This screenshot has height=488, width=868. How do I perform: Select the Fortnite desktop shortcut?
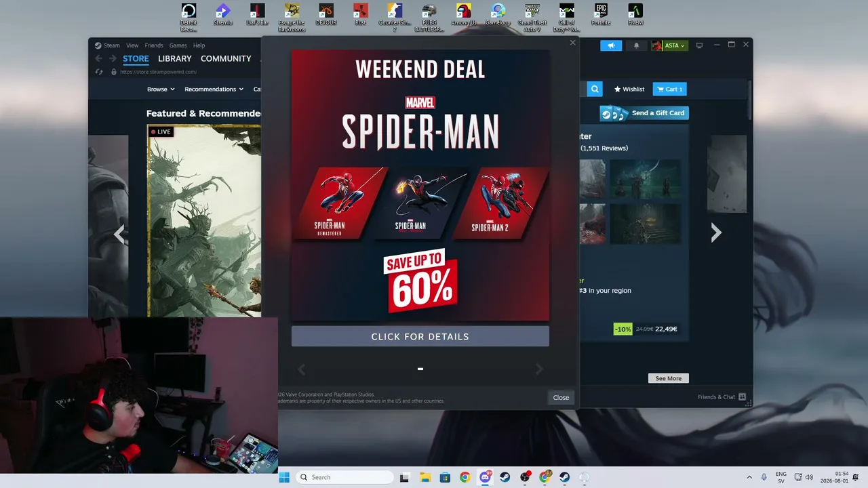601,15
